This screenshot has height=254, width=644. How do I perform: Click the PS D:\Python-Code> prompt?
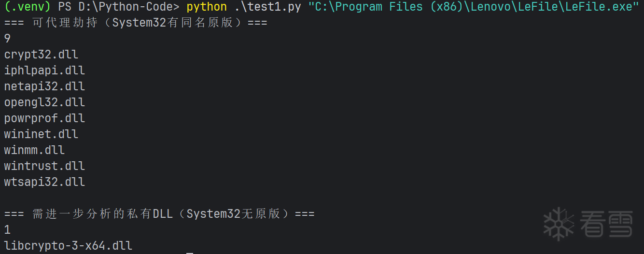coord(119,7)
